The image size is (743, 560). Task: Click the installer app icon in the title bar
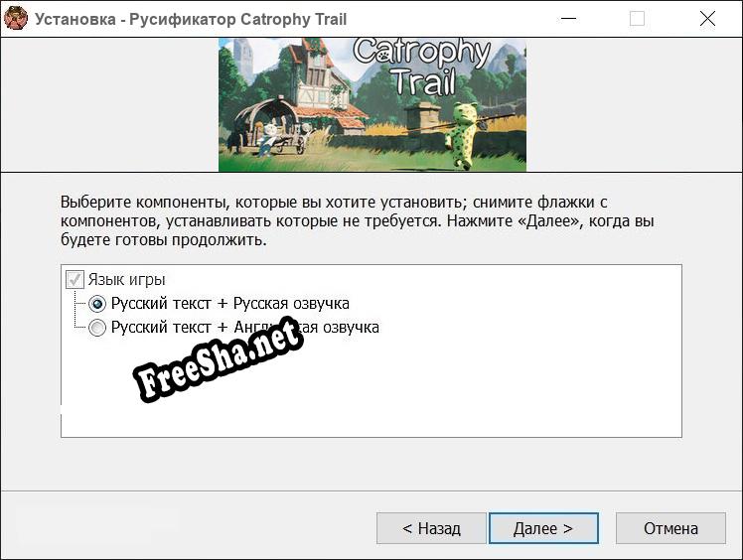click(16, 19)
